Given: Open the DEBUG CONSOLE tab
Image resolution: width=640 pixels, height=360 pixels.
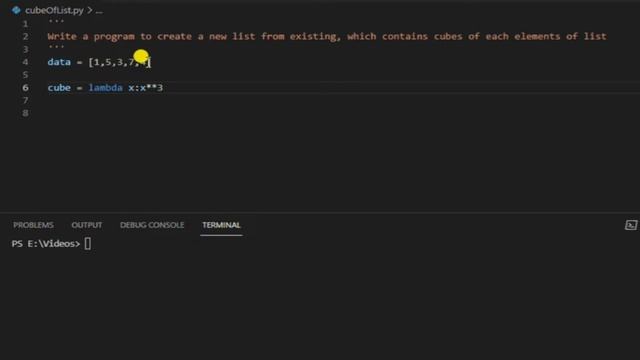Looking at the screenshot, I should [x=152, y=225].
